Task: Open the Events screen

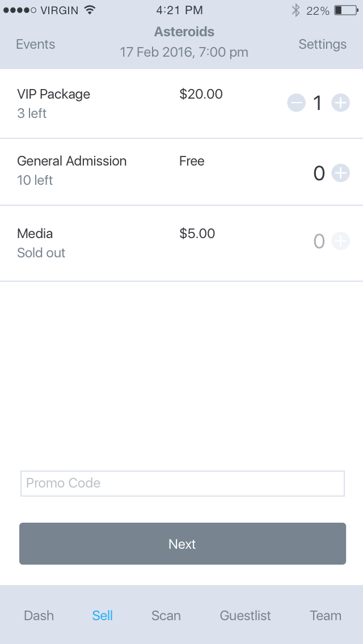Action: pos(35,44)
